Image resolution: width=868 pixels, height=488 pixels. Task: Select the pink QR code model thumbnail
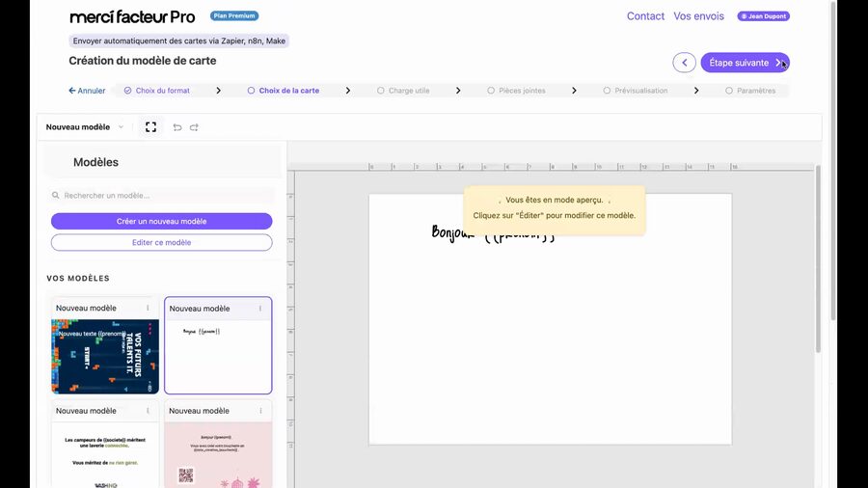pos(218,455)
